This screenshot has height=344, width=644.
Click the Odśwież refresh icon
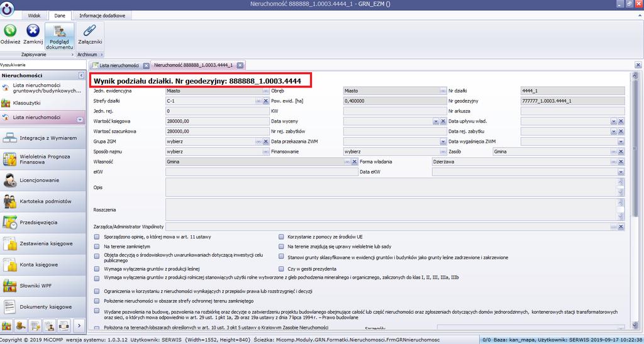[x=10, y=31]
